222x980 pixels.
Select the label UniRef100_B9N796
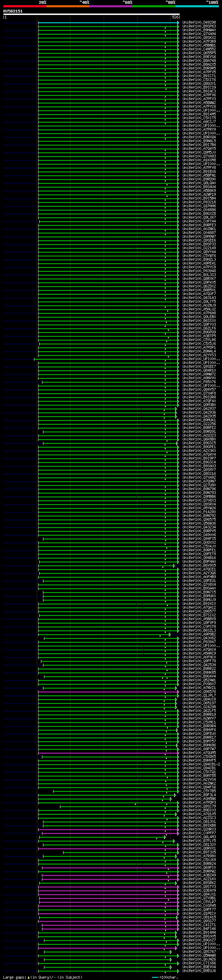199,489
